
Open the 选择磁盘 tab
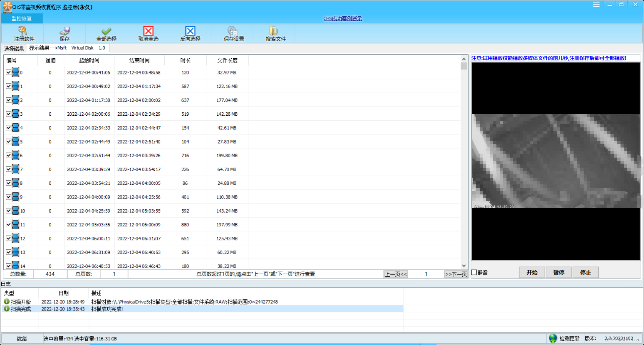pyautogui.click(x=14, y=49)
